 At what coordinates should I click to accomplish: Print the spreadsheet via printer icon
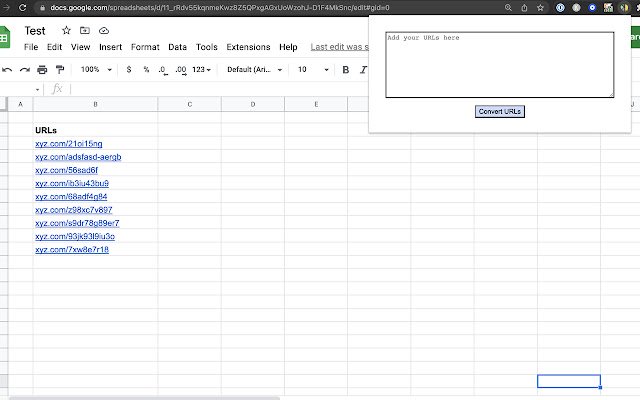pos(42,70)
